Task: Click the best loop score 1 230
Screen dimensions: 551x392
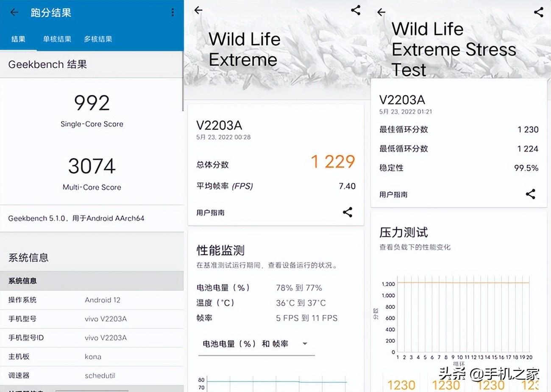Action: (x=528, y=130)
